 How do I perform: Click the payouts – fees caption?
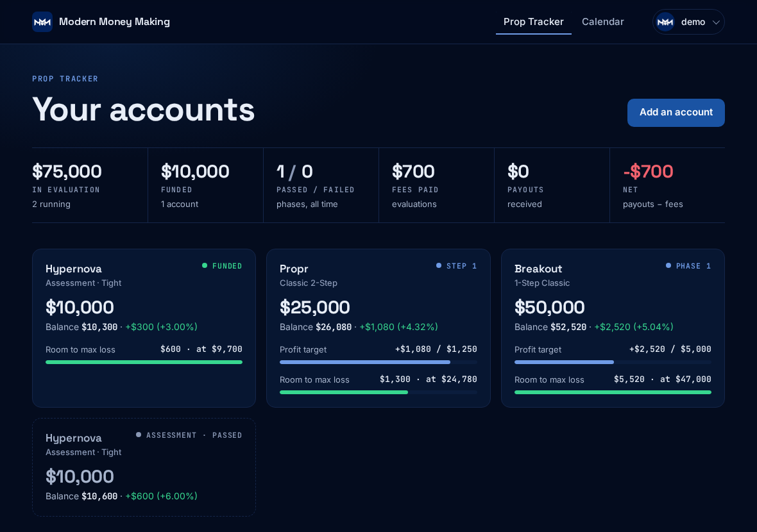point(652,204)
